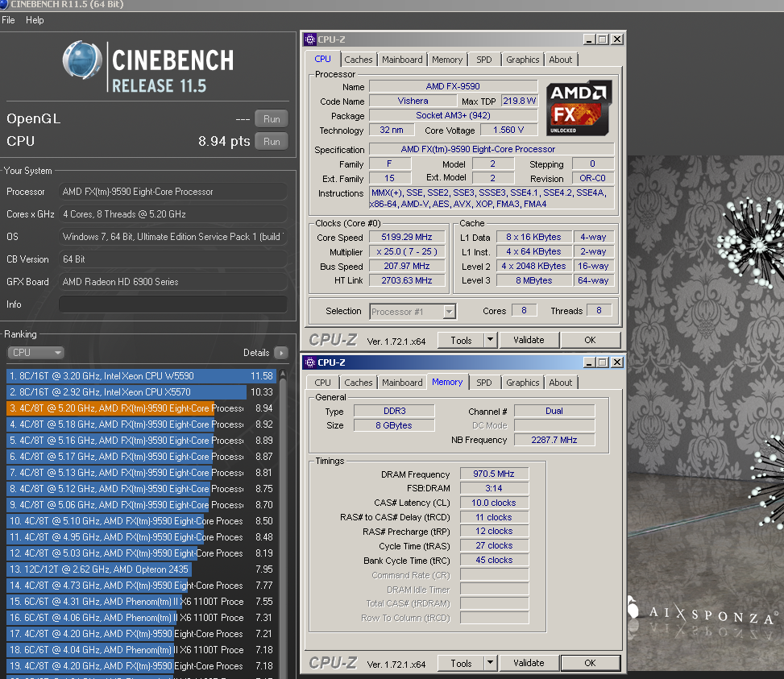
Task: Switch to Caches tab in top CPU-Z window
Action: [359, 60]
